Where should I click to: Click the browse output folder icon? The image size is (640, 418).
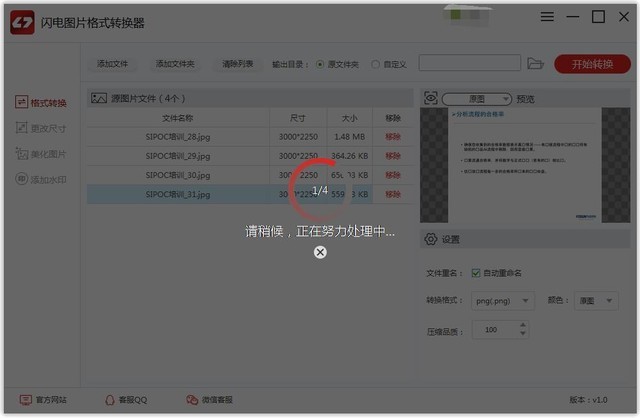(x=535, y=64)
